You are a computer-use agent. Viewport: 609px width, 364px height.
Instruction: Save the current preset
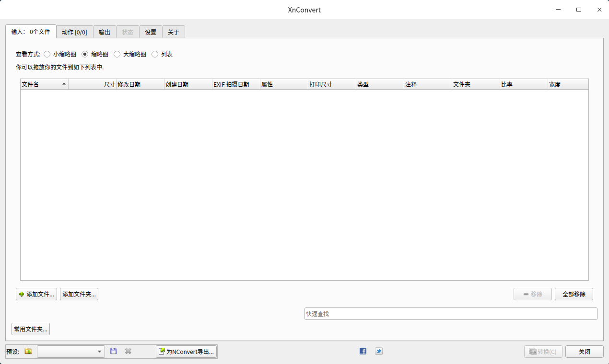point(113,351)
